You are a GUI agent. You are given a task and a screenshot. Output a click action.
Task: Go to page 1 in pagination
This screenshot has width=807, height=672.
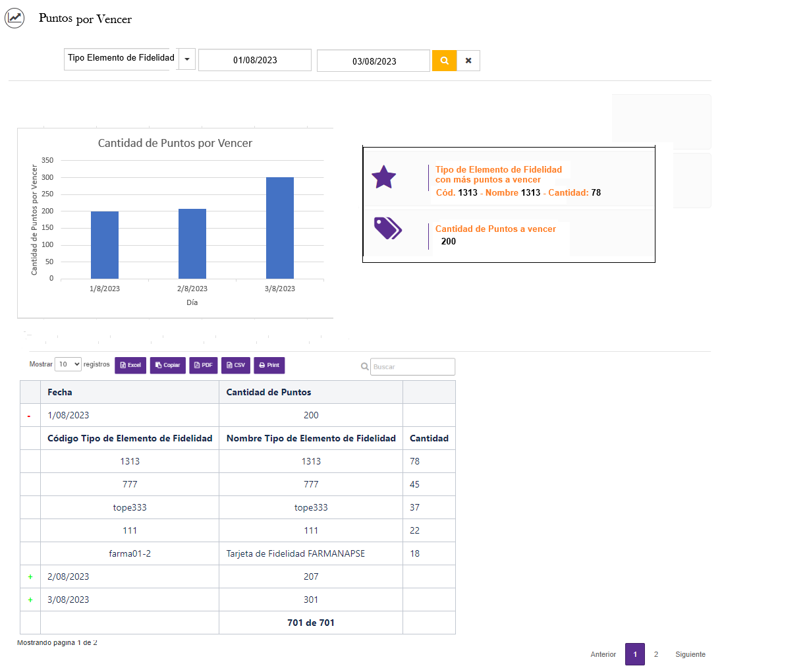[635, 654]
